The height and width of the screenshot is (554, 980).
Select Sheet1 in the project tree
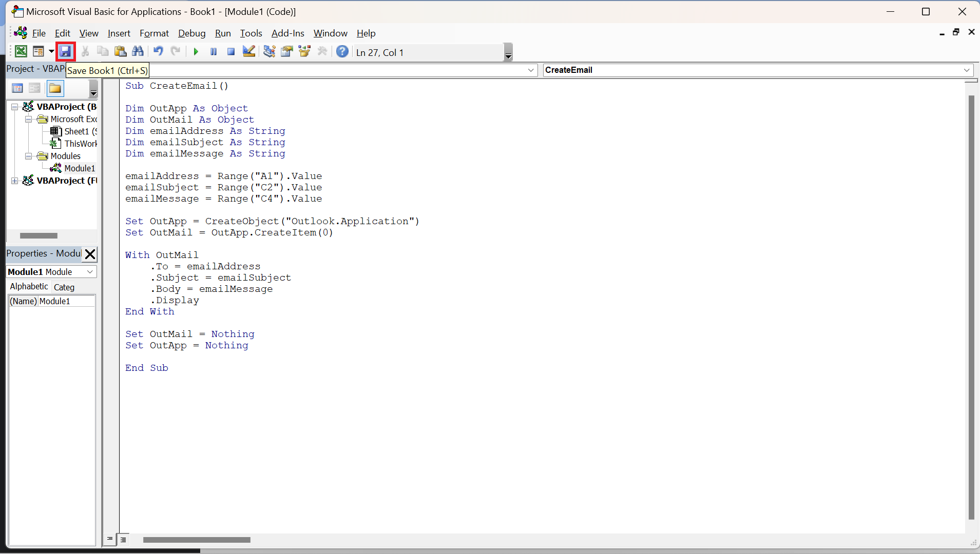pos(74,131)
